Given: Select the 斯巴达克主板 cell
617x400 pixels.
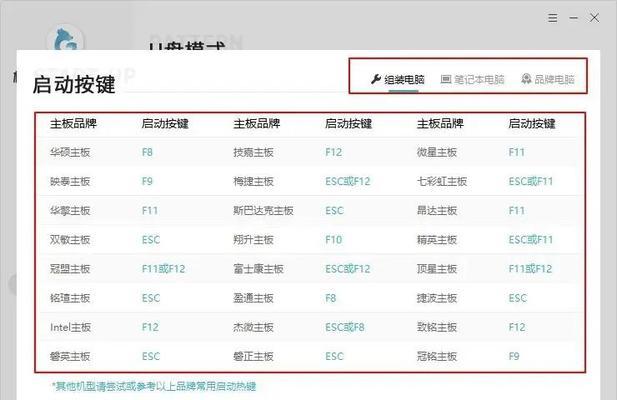Looking at the screenshot, I should (263, 210).
